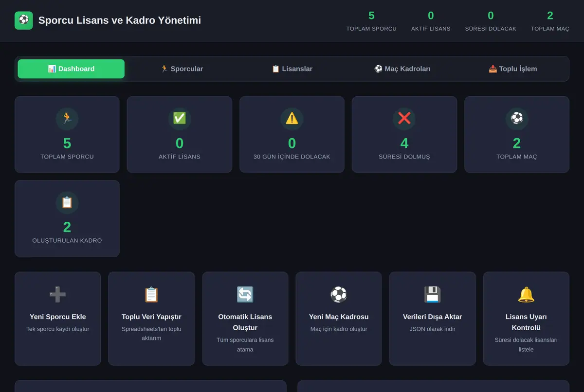
Task: Click the bell icon above Lisans Uyarı Kontrolü
Action: click(526, 295)
